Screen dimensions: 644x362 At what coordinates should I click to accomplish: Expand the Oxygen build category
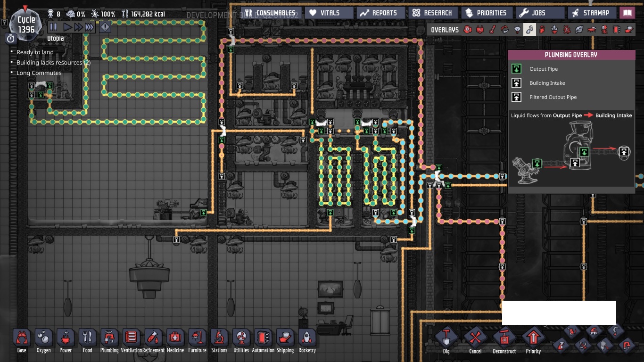coord(44,340)
